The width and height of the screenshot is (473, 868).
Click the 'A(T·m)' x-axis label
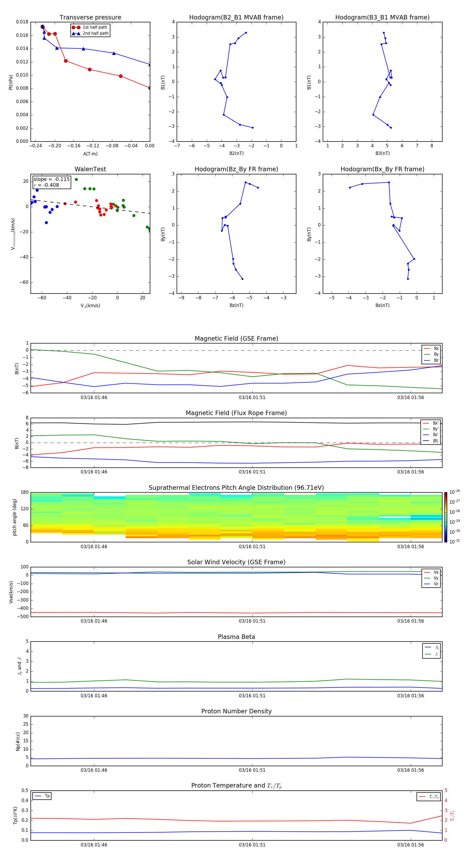[90, 154]
